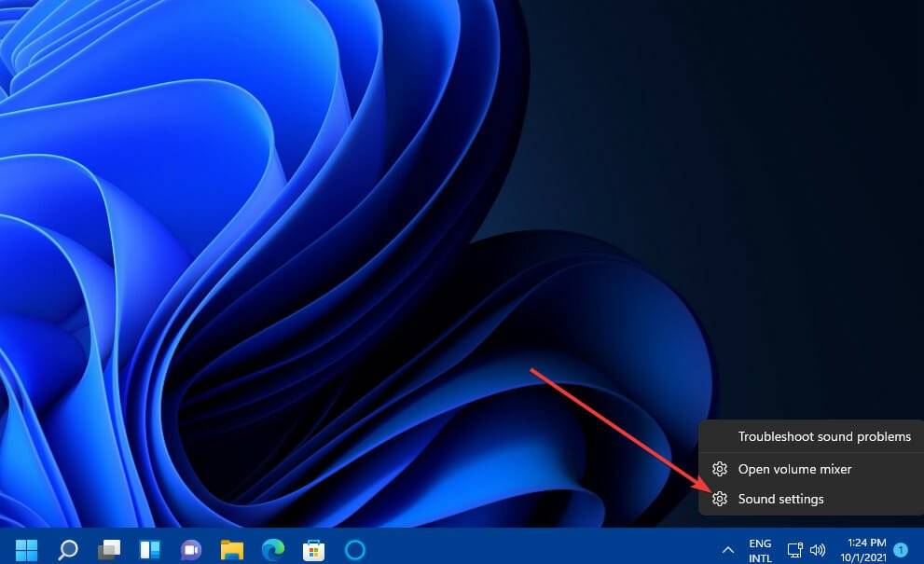Open Windows Search
The height and width of the screenshot is (564, 924).
tap(67, 548)
